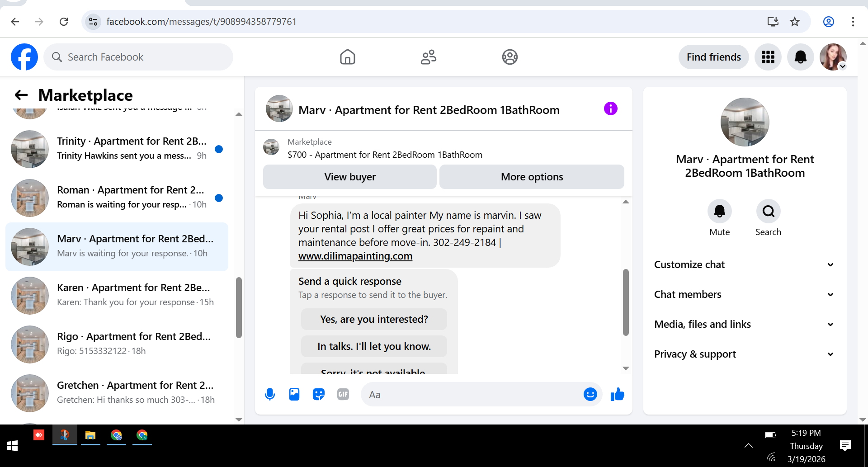
Task: Click the conversation list scrollbar thumb
Action: (x=239, y=308)
